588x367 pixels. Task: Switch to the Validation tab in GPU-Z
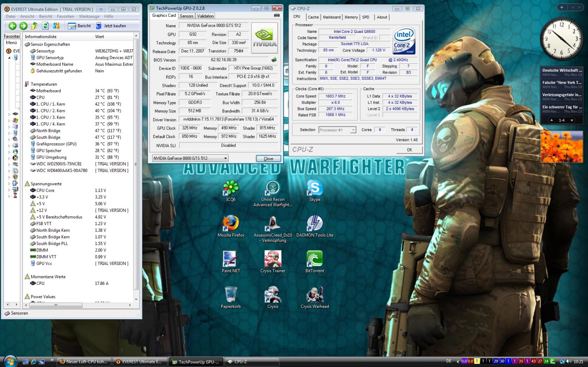coord(205,16)
